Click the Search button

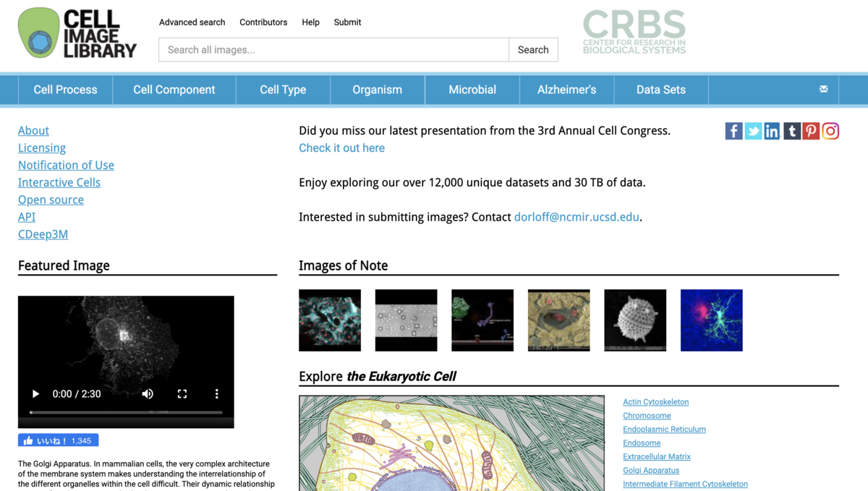533,50
